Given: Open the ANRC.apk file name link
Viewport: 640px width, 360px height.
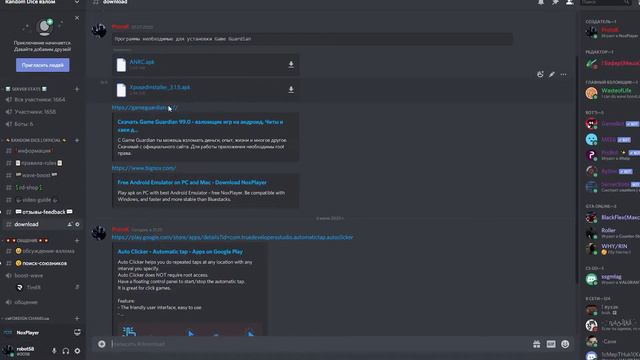Looking at the screenshot, I should pyautogui.click(x=142, y=62).
